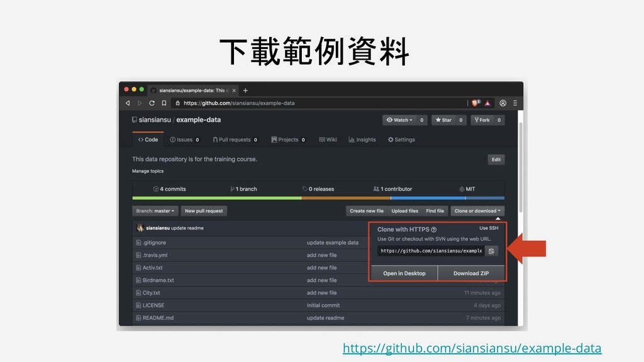
Task: Click Manage topics link
Action: pyautogui.click(x=148, y=171)
